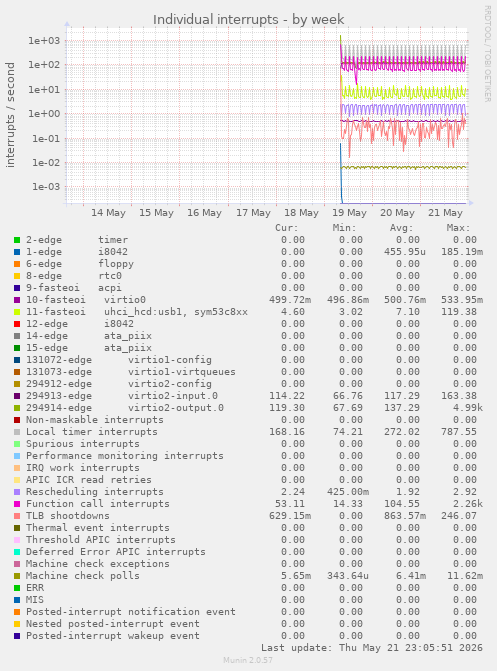Select the virtio2-output.0 legend label
The height and width of the screenshot is (671, 497).
tap(176, 408)
